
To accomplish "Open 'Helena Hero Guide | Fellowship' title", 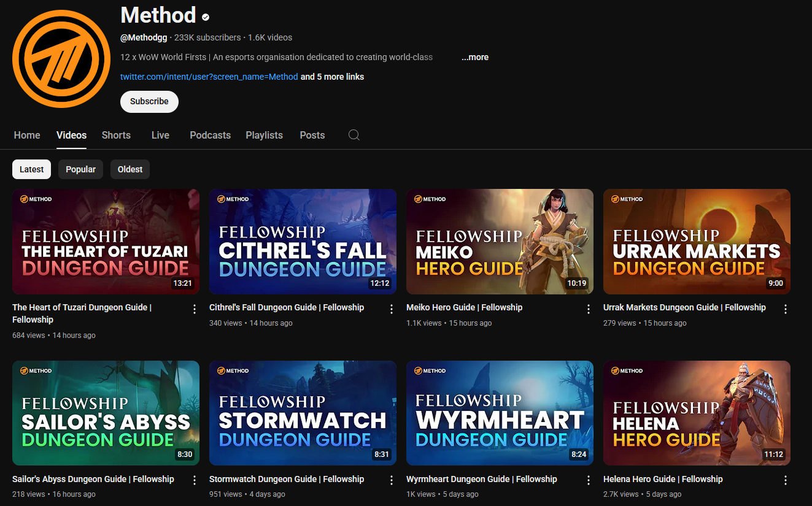I will [663, 479].
